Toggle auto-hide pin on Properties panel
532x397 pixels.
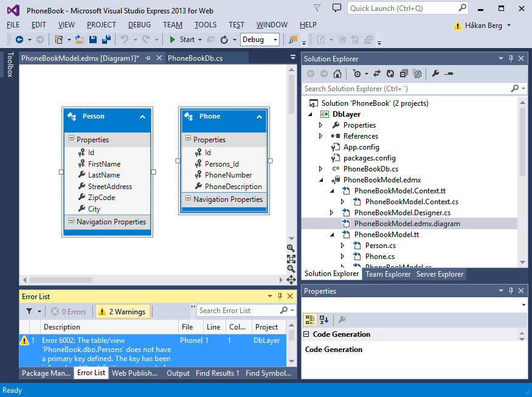(511, 291)
